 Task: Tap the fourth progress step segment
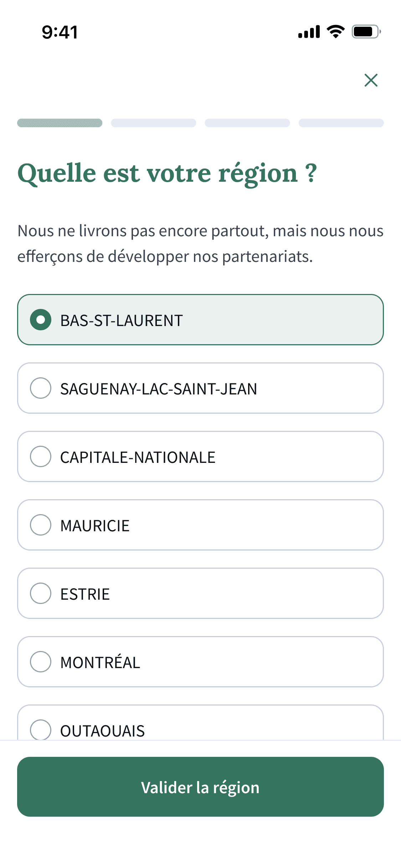pyautogui.click(x=341, y=123)
